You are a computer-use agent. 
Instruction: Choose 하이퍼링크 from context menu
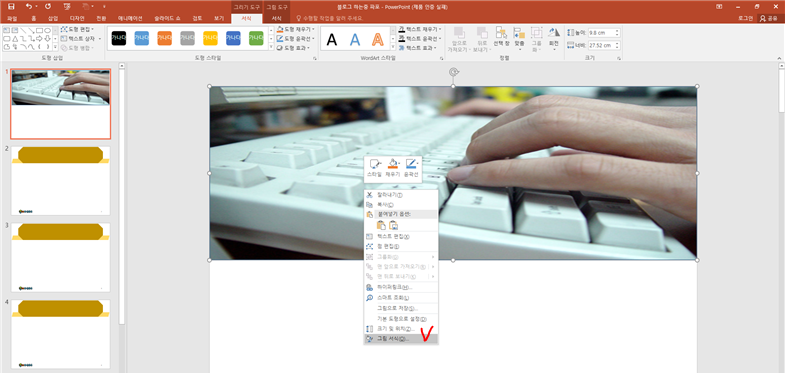401,287
